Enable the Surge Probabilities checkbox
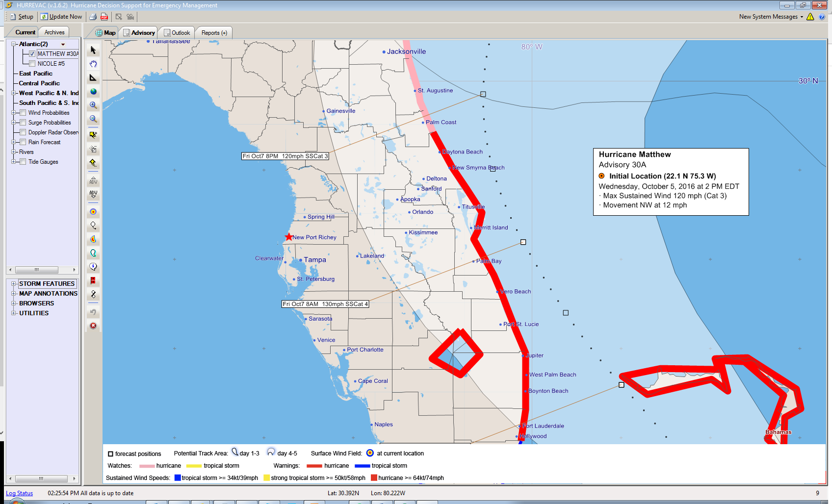Viewport: 832px width, 504px height. 23,123
